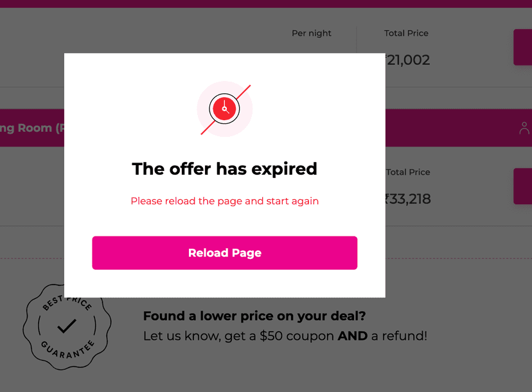
Task: Click the Per night column label
Action: coord(312,33)
